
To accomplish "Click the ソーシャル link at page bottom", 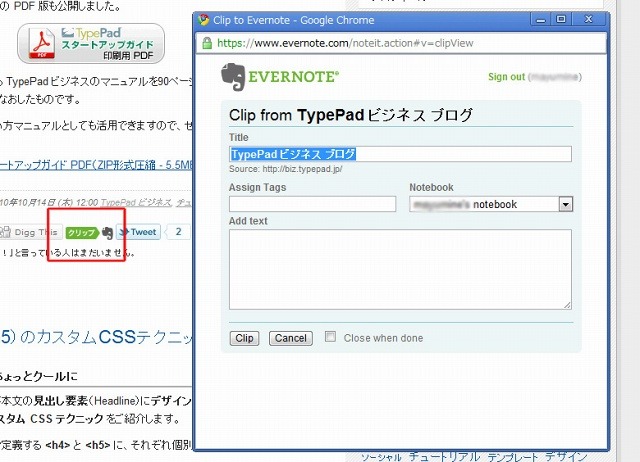I will [381, 457].
